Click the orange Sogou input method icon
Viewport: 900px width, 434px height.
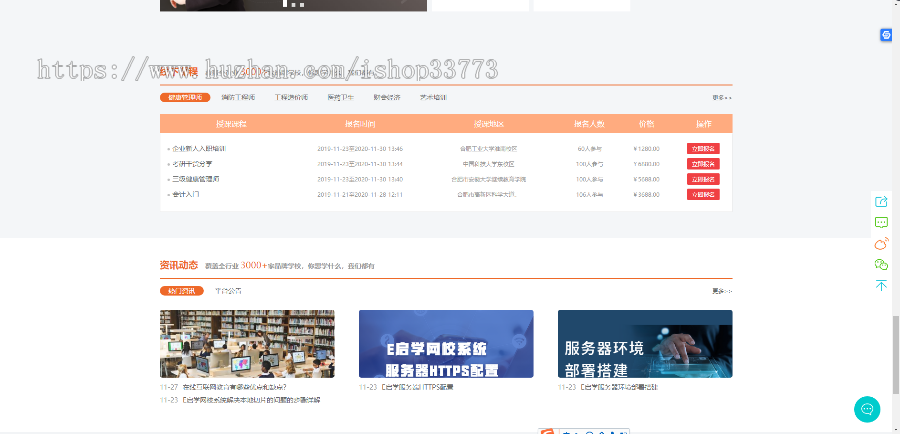549,432
